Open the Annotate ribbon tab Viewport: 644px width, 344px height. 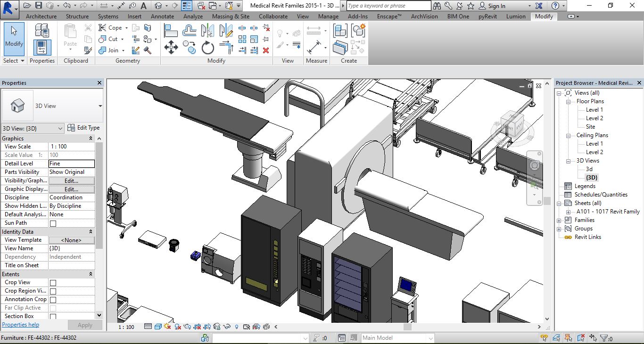click(x=162, y=16)
